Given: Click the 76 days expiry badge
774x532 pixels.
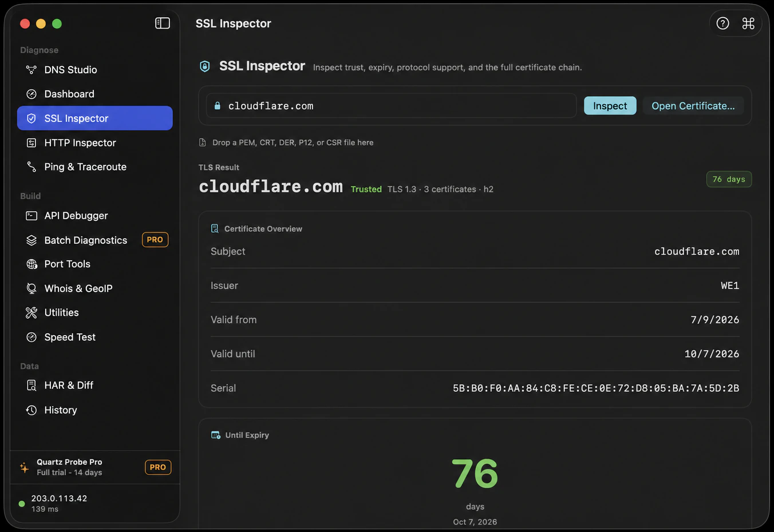Looking at the screenshot, I should point(729,179).
